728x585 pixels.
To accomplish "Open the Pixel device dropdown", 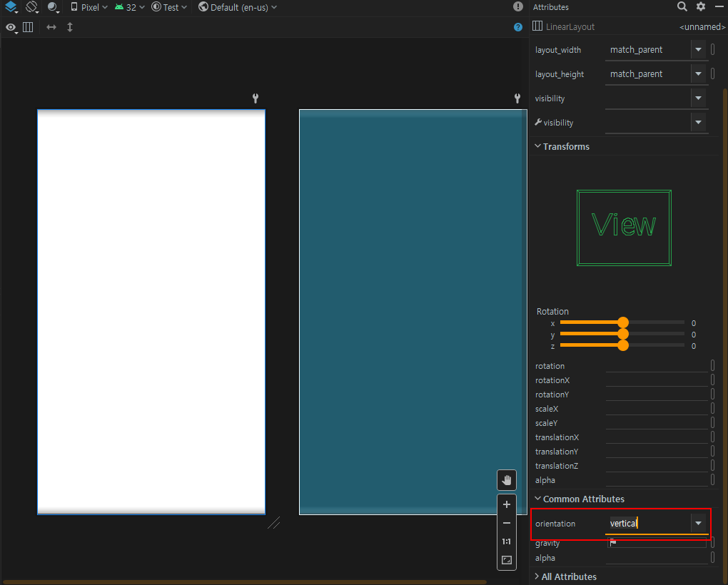I will coord(89,7).
